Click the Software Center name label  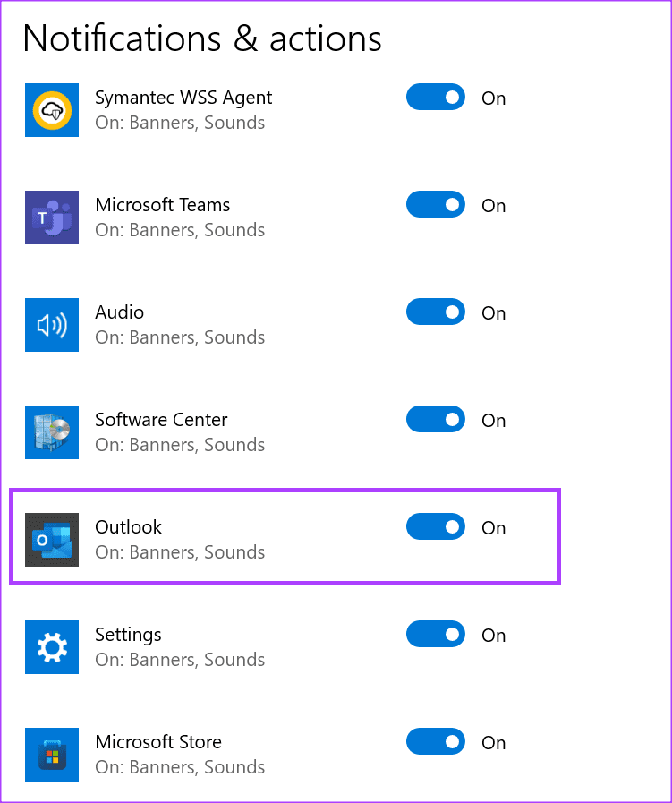coord(161,420)
